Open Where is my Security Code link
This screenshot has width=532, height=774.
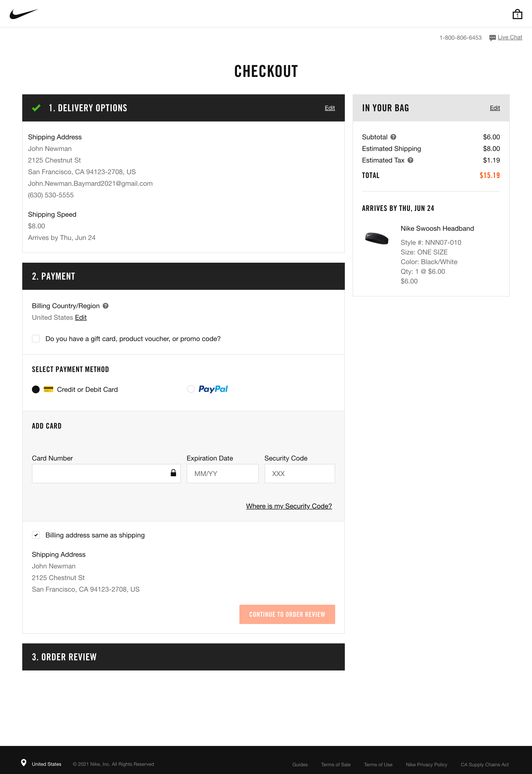pyautogui.click(x=289, y=506)
